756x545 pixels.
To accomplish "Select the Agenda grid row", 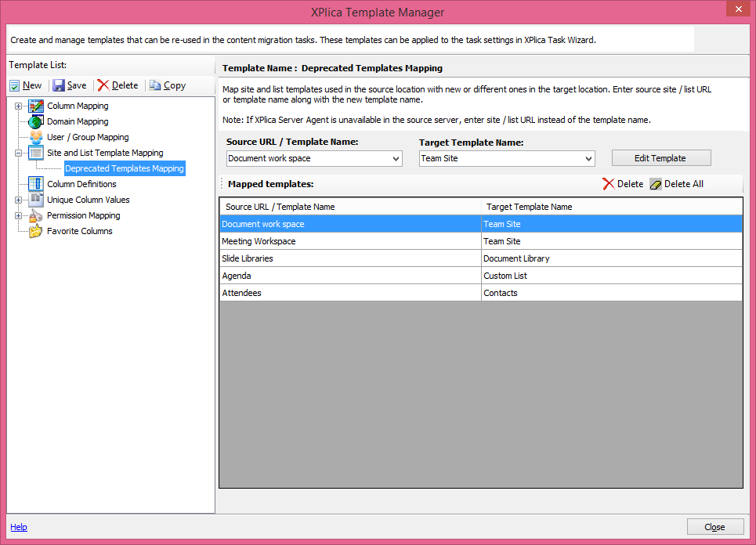I will point(481,276).
